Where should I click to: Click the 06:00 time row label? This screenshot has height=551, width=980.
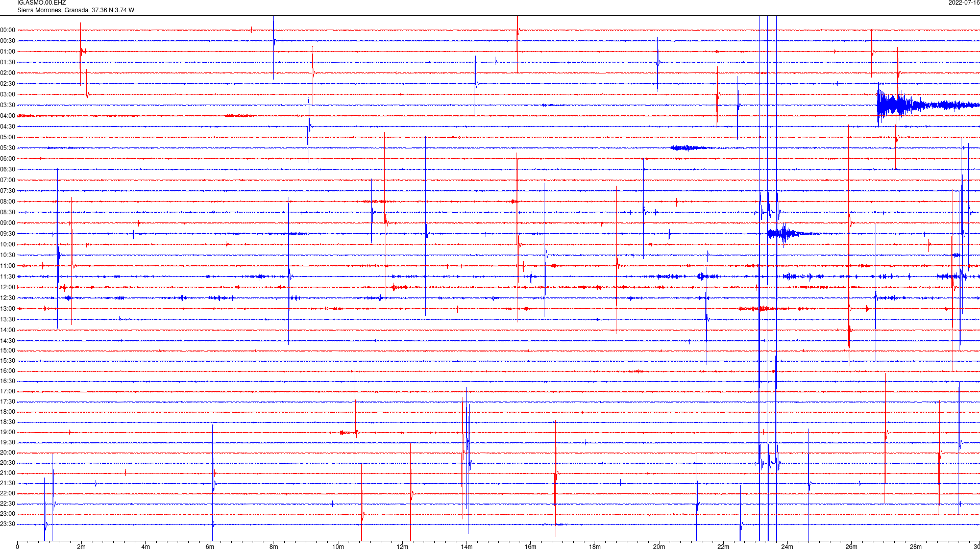click(8, 159)
